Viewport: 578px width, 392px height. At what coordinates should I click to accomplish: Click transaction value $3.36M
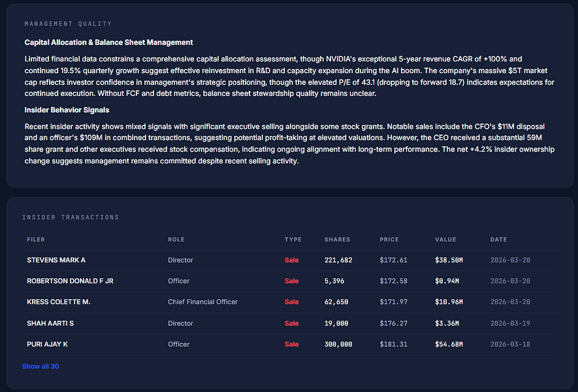pos(447,323)
